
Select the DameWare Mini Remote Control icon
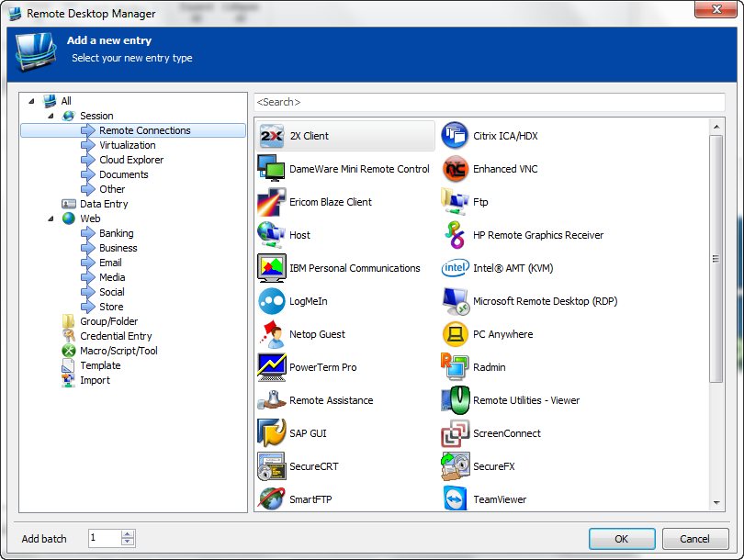tap(272, 169)
